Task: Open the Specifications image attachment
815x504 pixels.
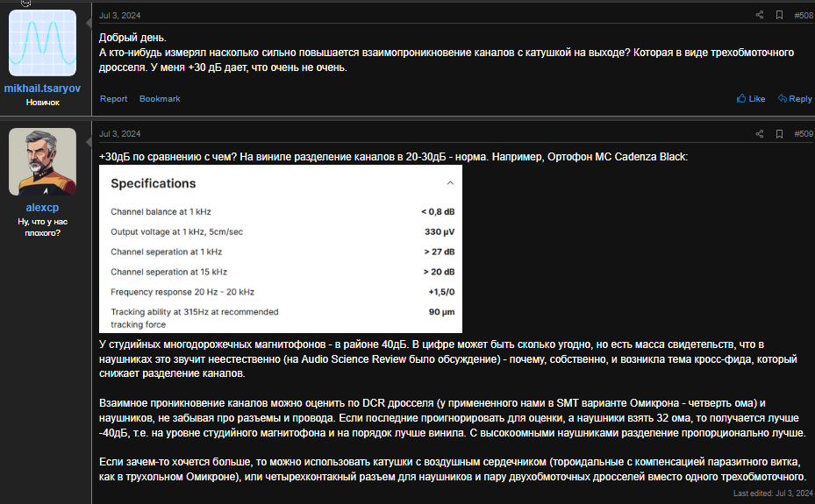Action: click(x=281, y=249)
